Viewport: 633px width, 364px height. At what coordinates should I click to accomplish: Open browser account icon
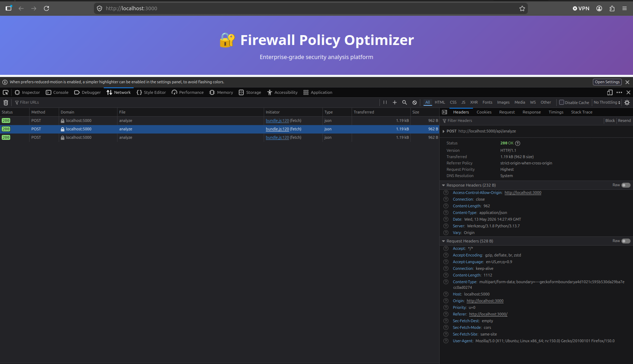[599, 8]
